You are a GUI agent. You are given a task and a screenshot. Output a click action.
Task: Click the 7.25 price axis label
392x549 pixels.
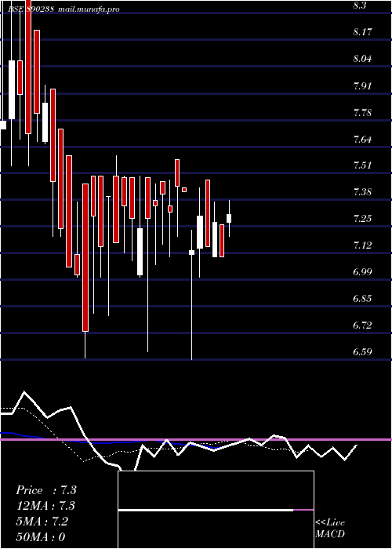(362, 219)
